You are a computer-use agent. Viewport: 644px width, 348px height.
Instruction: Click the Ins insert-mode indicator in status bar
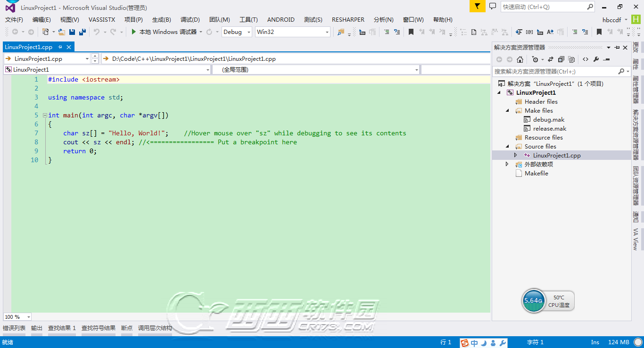coord(595,342)
